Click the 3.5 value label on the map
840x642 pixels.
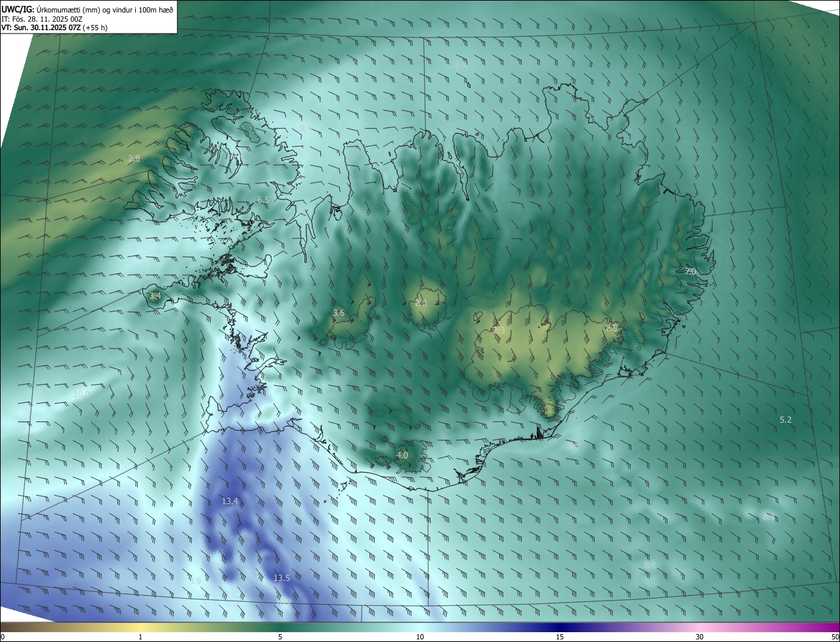(339, 313)
